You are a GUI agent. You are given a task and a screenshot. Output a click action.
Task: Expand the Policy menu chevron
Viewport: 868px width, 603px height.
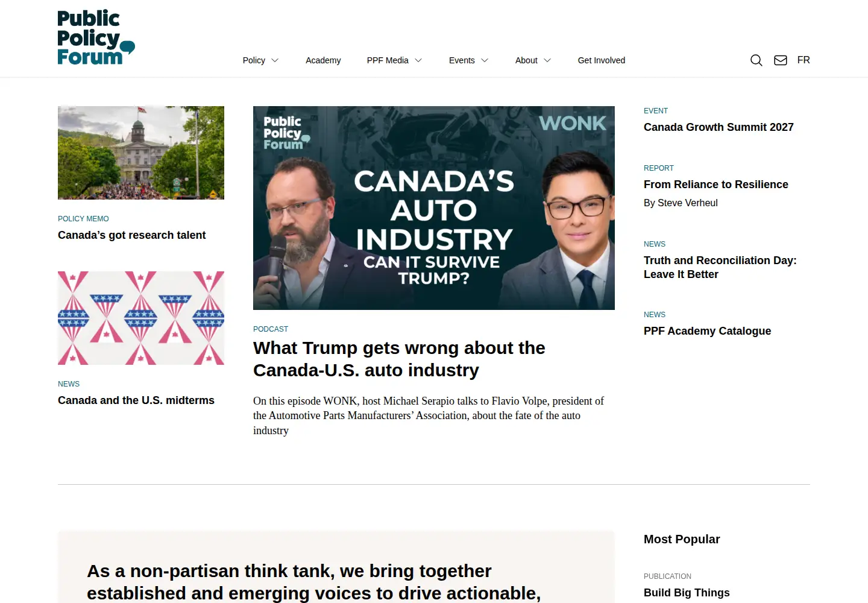tap(275, 60)
